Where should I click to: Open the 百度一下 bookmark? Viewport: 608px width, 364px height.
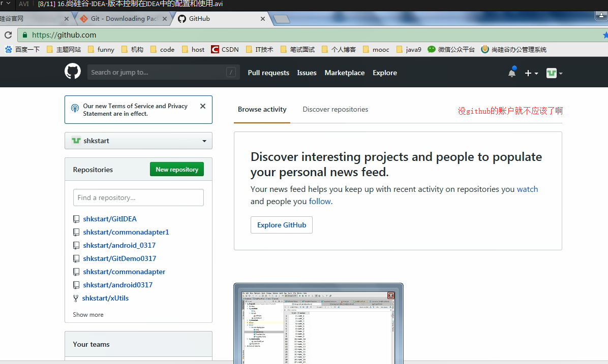coord(22,50)
